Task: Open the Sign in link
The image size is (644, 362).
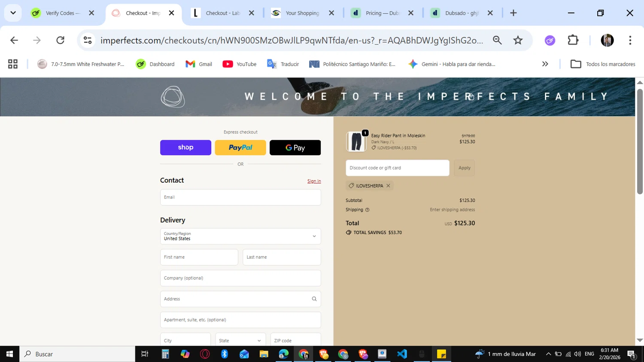Action: 314,181
